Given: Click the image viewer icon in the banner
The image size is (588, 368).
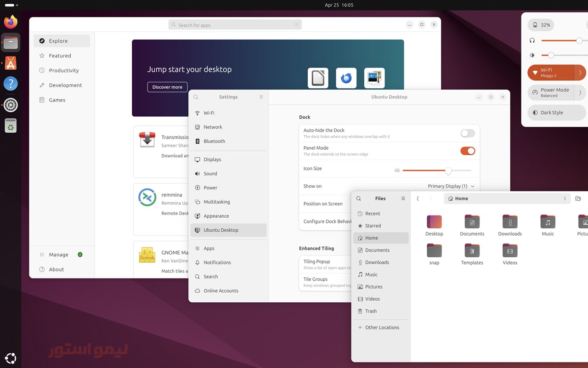Looking at the screenshot, I should pyautogui.click(x=374, y=78).
